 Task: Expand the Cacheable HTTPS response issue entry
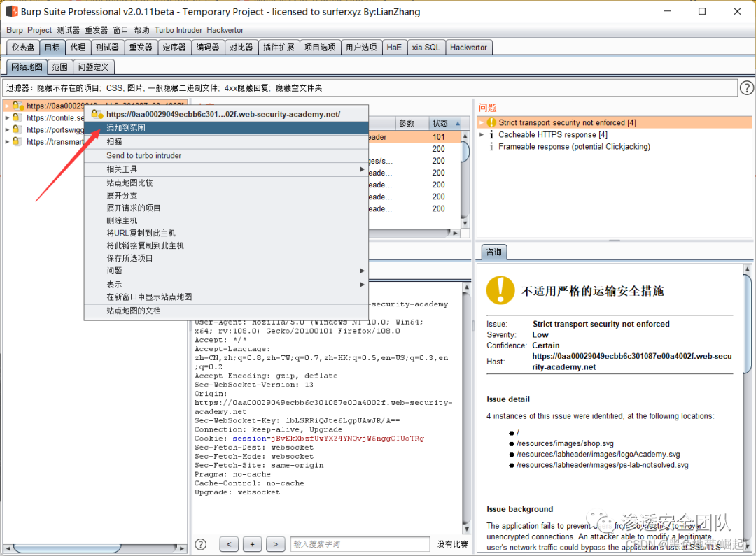481,134
